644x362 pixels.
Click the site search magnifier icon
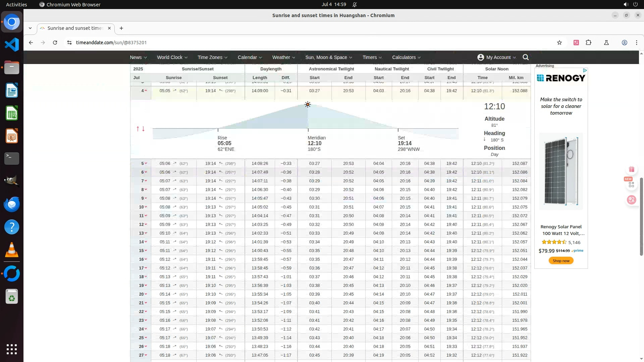click(x=526, y=57)
